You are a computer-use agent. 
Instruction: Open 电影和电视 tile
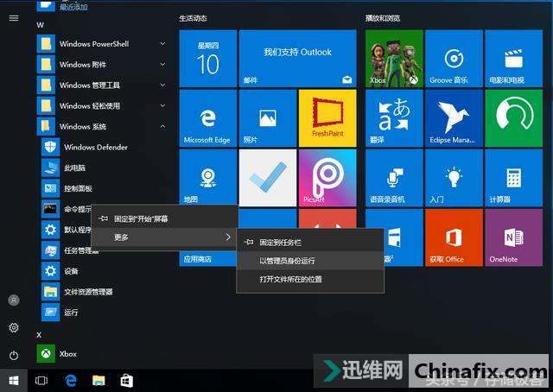point(513,58)
